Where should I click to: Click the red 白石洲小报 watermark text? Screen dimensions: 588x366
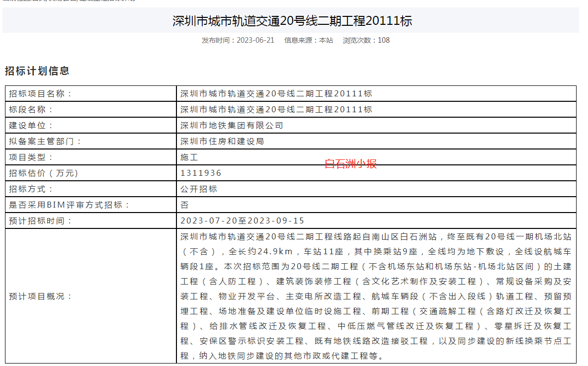pos(350,164)
